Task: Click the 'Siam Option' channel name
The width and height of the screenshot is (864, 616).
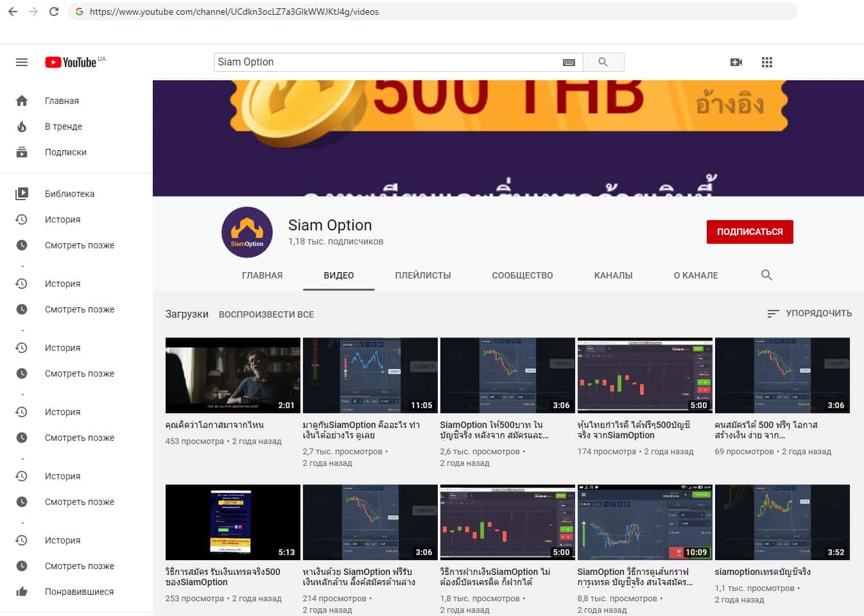Action: tap(330, 225)
